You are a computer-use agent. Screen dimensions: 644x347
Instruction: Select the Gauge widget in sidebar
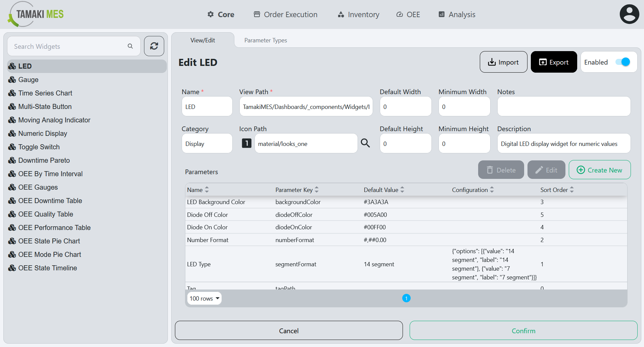pos(28,80)
